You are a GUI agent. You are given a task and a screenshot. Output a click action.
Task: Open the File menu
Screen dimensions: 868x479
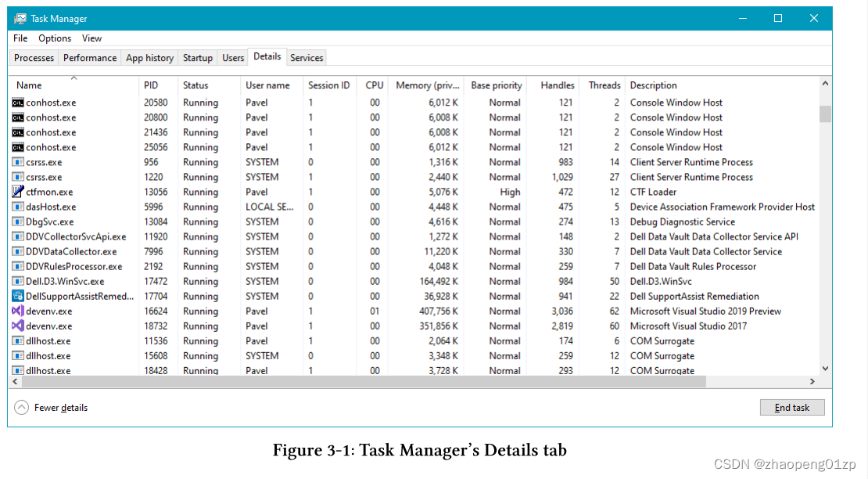pyautogui.click(x=20, y=38)
